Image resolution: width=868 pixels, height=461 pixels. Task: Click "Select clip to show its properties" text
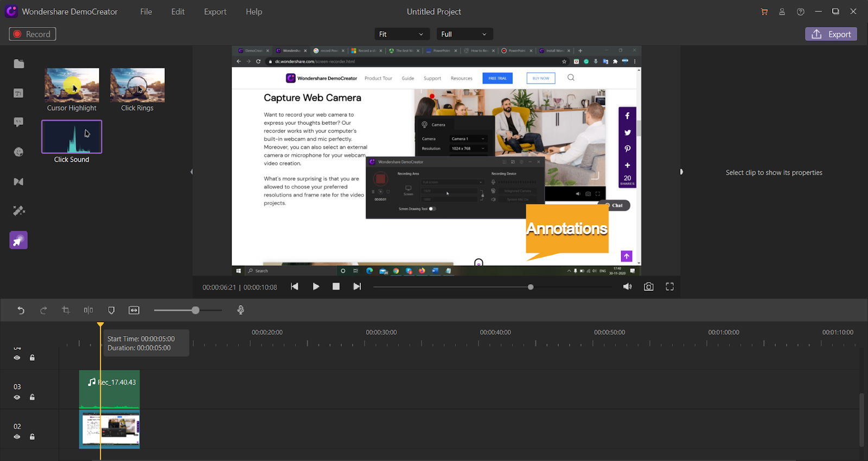click(x=774, y=172)
